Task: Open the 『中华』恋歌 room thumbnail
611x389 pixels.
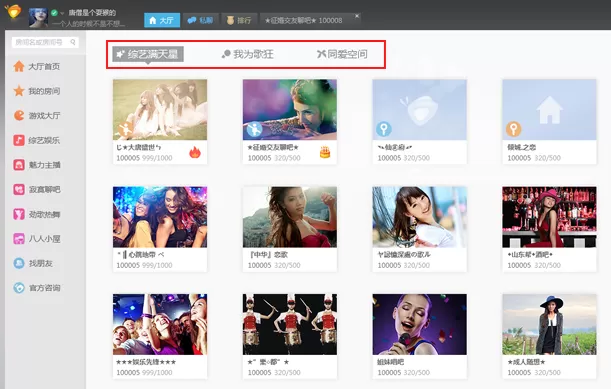Action: [x=290, y=217]
